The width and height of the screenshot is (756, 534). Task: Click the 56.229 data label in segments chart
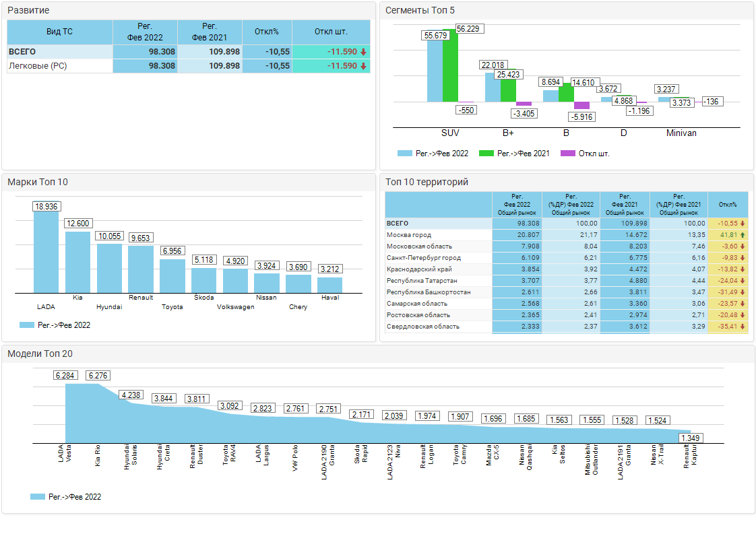point(468,29)
